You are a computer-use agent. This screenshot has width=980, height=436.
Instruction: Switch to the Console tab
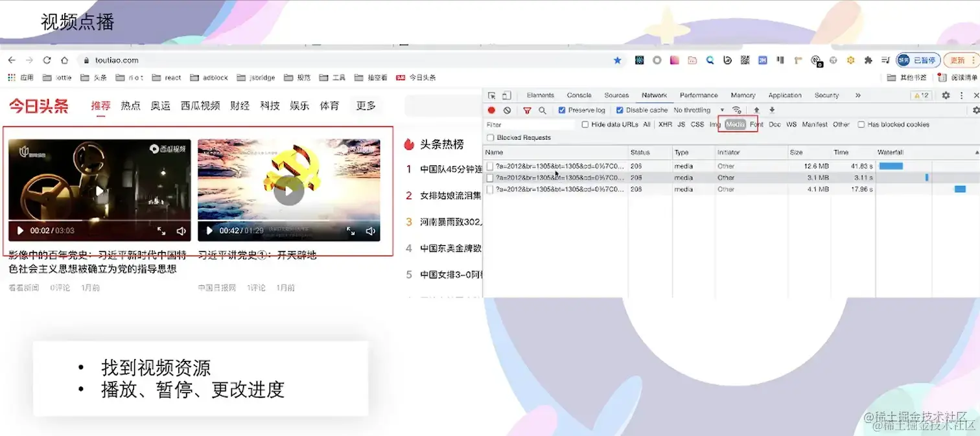pyautogui.click(x=579, y=95)
